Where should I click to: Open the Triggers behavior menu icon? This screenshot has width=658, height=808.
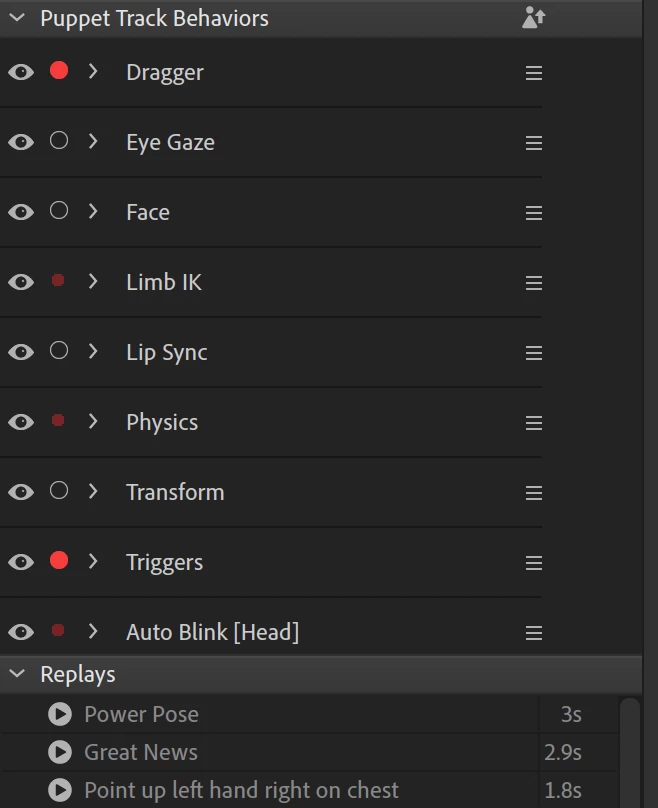pyautogui.click(x=534, y=563)
